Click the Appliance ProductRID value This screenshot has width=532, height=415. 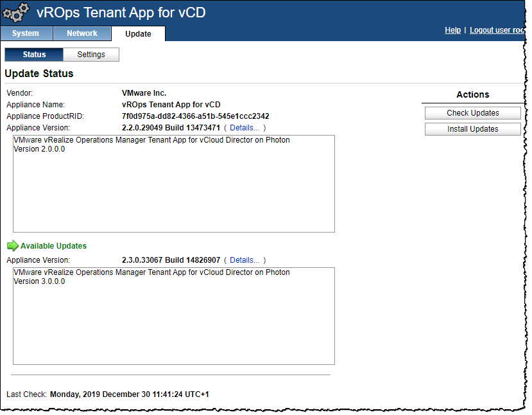(195, 116)
